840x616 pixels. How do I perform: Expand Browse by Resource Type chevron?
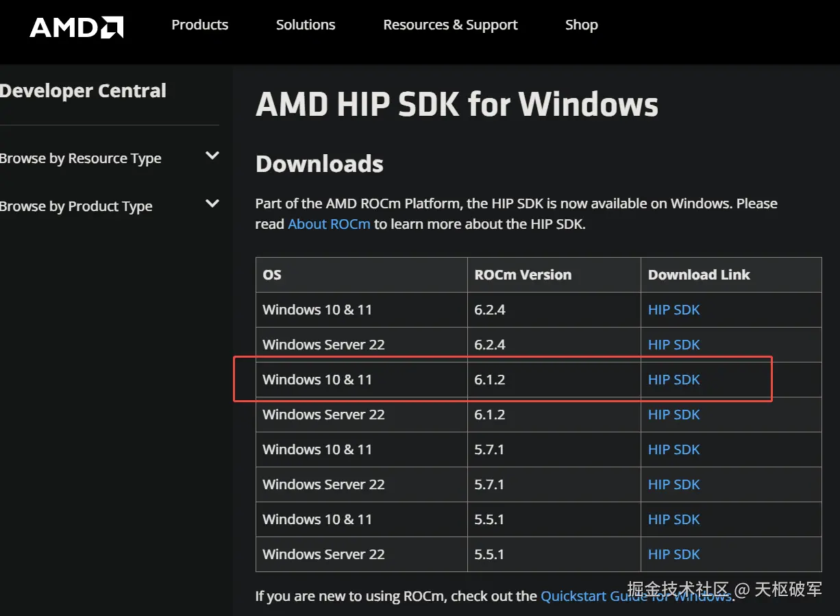tap(212, 156)
